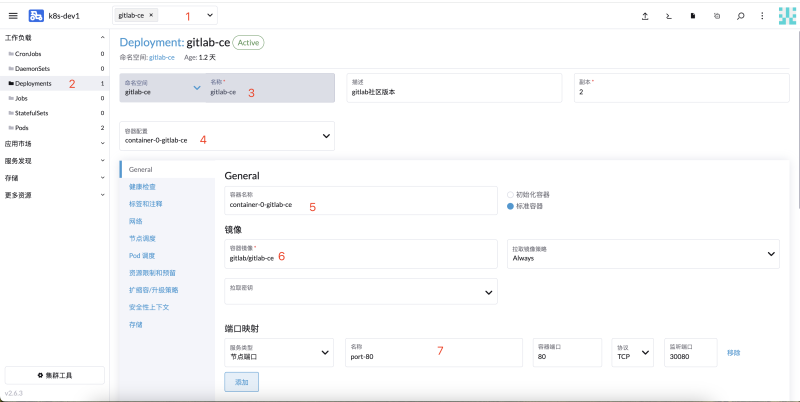Click the 描述 input field
800x402 pixels.
454,88
